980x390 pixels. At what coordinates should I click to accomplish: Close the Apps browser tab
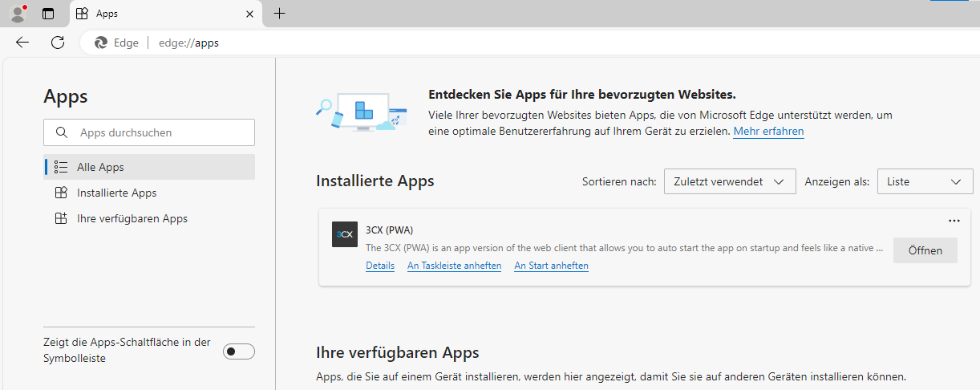click(x=249, y=14)
